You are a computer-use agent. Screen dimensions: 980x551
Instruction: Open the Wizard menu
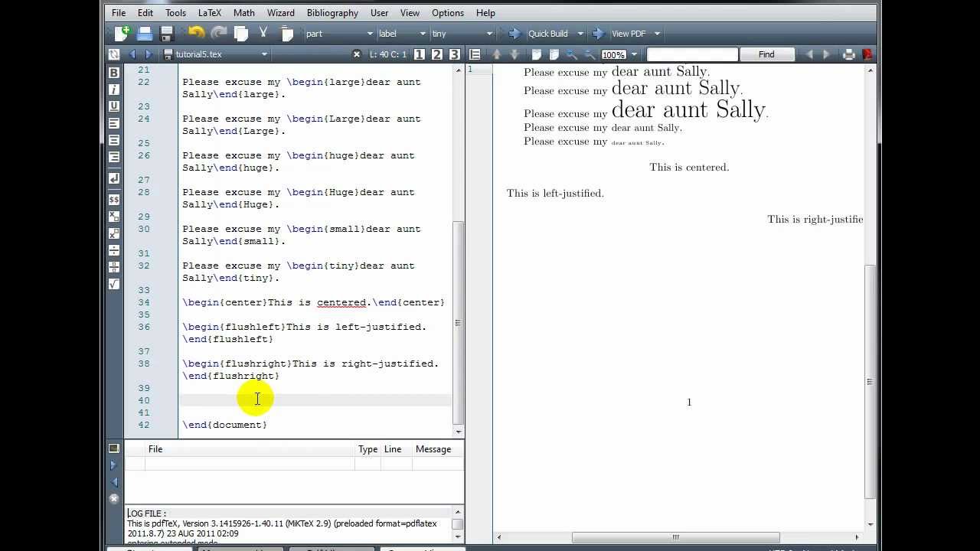[x=280, y=13]
